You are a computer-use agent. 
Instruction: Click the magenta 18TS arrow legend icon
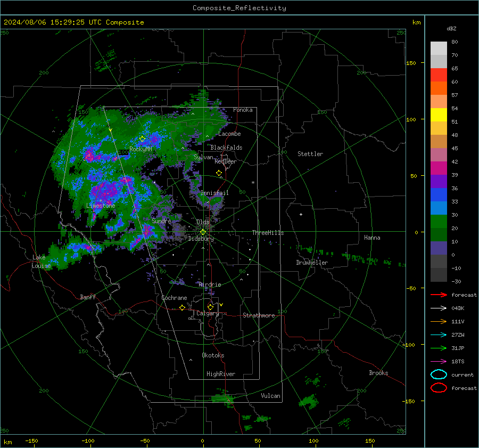(439, 362)
